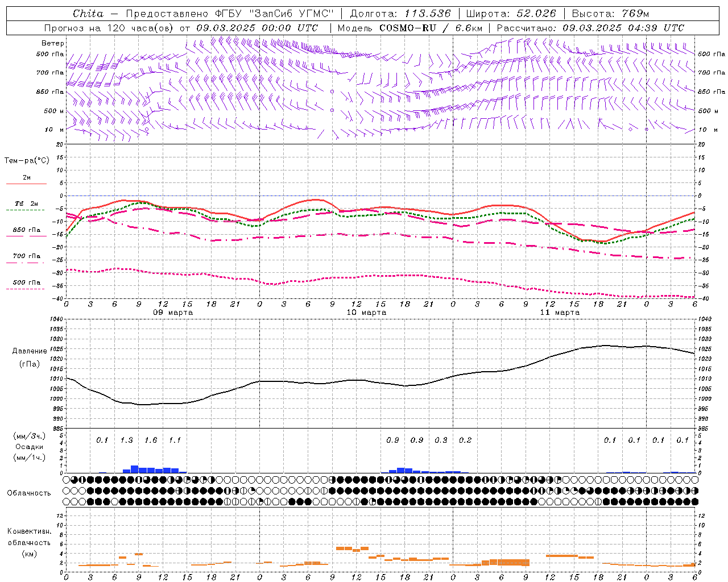The width and height of the screenshot is (728, 582).
Task: Click the "Облачность" cloudiness label
Action: coord(29,493)
